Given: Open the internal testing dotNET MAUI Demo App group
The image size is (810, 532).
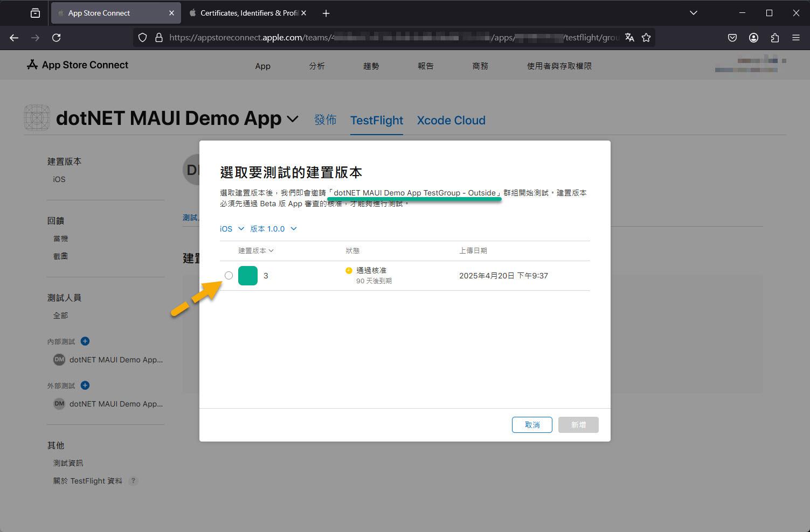Looking at the screenshot, I should coord(116,360).
